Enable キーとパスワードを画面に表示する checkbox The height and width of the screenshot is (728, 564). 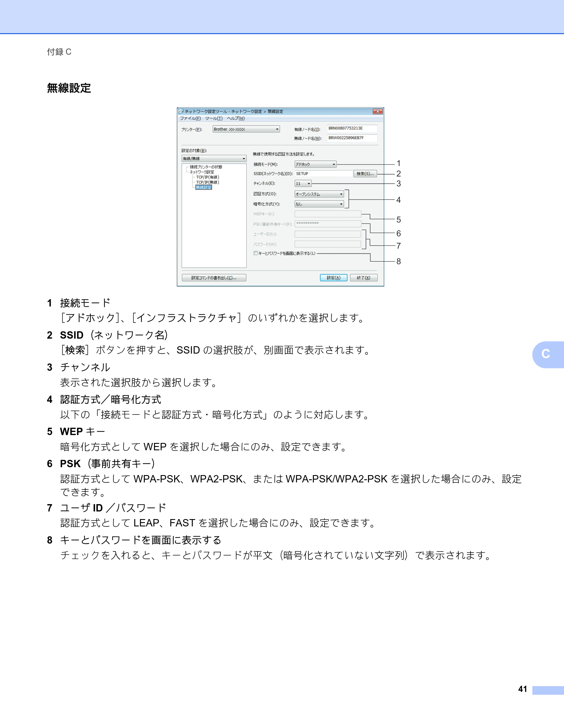[x=256, y=253]
